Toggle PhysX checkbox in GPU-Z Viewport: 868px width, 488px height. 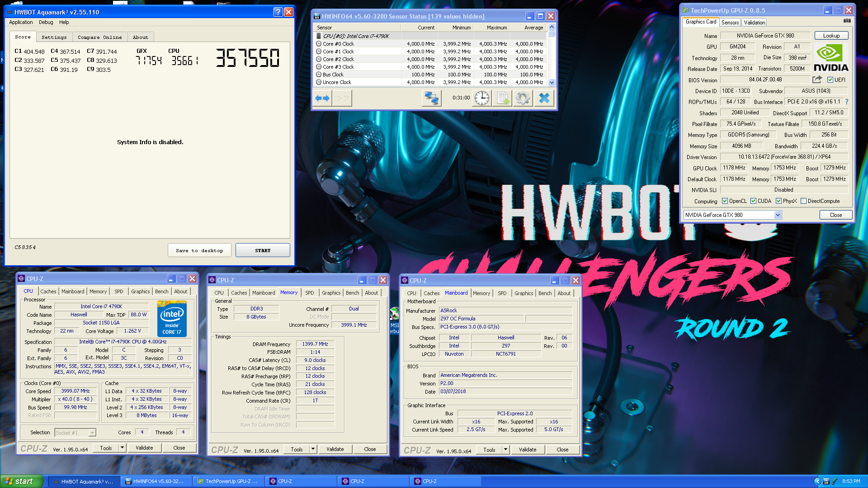(779, 201)
